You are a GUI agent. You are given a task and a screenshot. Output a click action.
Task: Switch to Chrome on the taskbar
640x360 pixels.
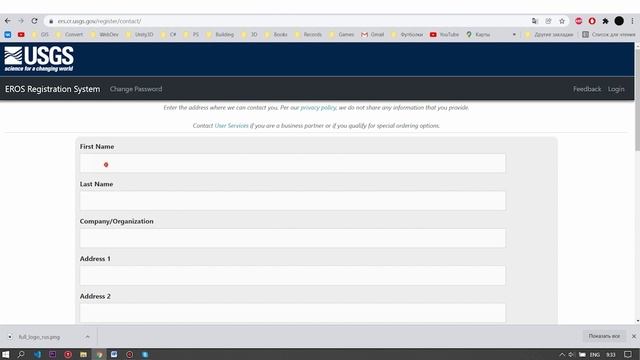point(99,354)
